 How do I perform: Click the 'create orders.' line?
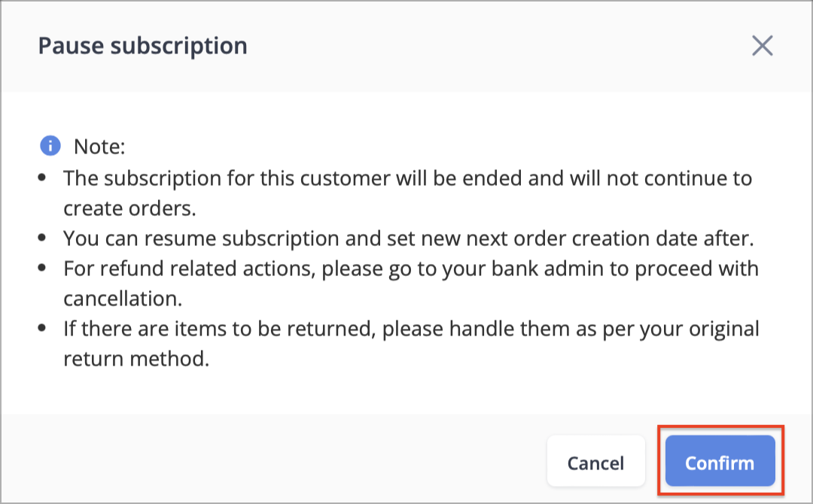click(x=129, y=208)
